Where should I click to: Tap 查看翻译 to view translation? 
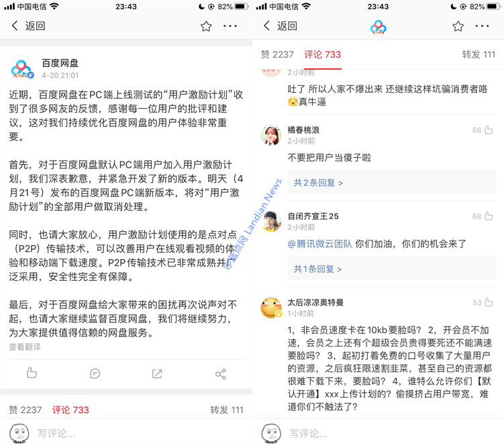click(x=25, y=347)
